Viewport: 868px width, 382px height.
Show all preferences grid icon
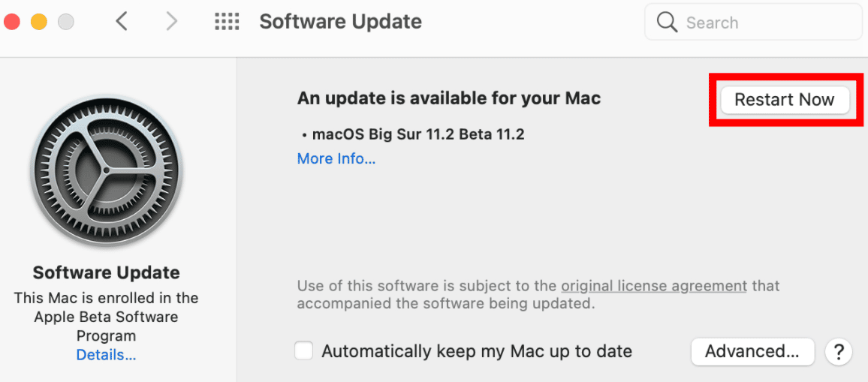click(227, 23)
